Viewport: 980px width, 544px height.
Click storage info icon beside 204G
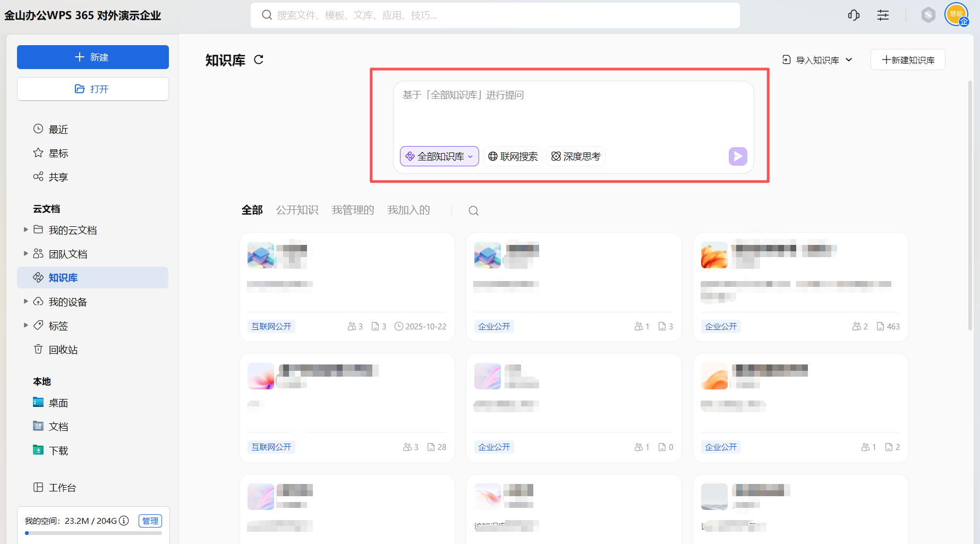[x=124, y=521]
